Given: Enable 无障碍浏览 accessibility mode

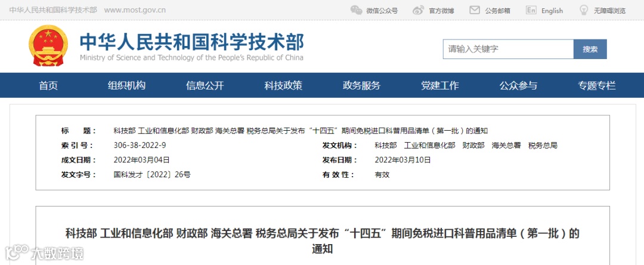Looking at the screenshot, I should point(609,11).
